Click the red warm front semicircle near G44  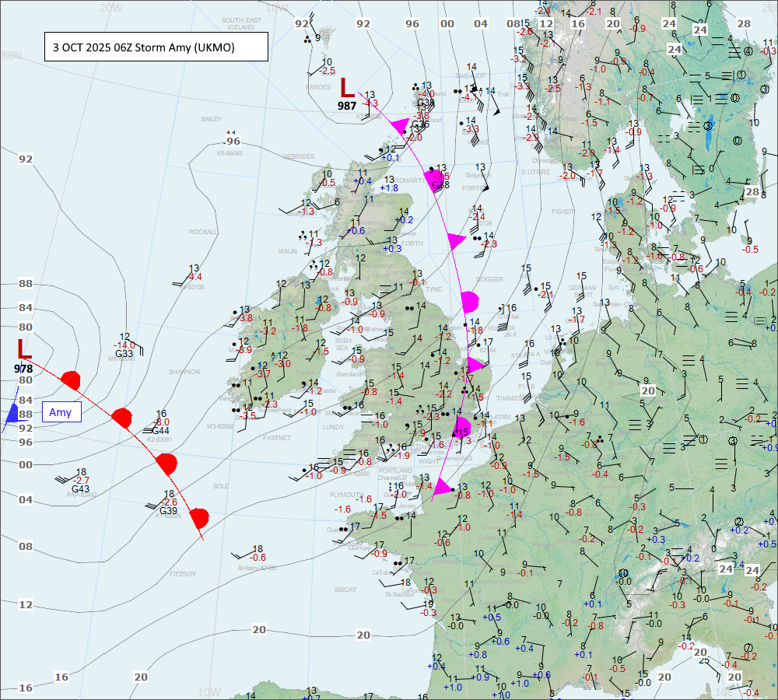[x=121, y=417]
